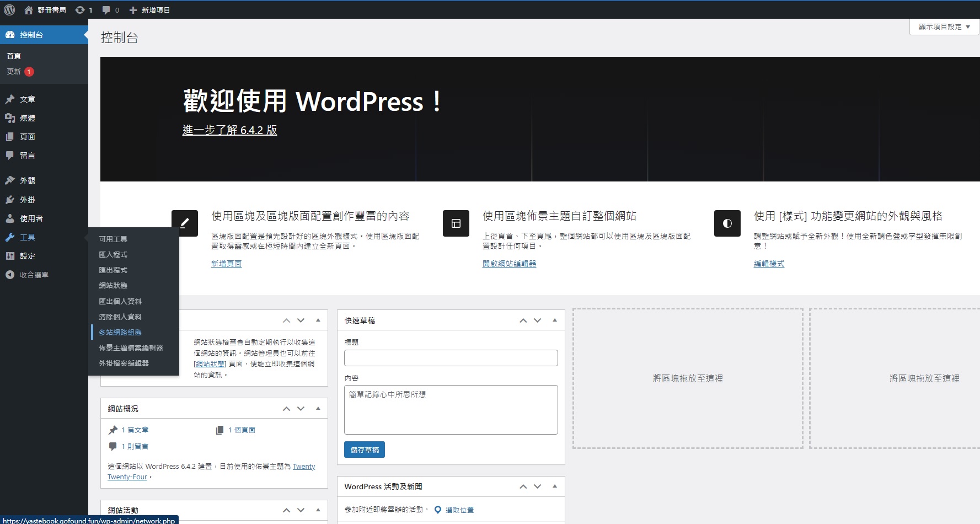Open 文章 (Posts) in the sidebar
980x524 pixels.
(27, 99)
